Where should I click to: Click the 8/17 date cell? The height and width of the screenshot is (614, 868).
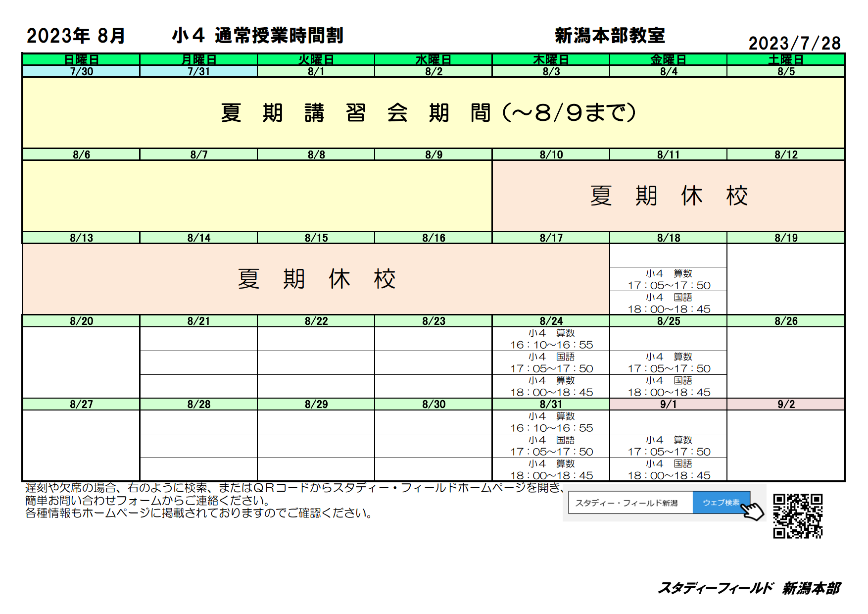[x=551, y=238]
